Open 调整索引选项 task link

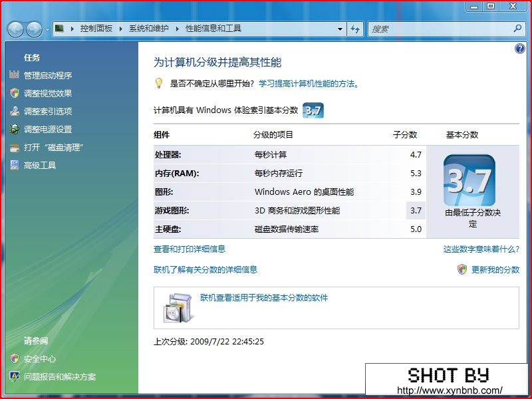click(x=48, y=111)
